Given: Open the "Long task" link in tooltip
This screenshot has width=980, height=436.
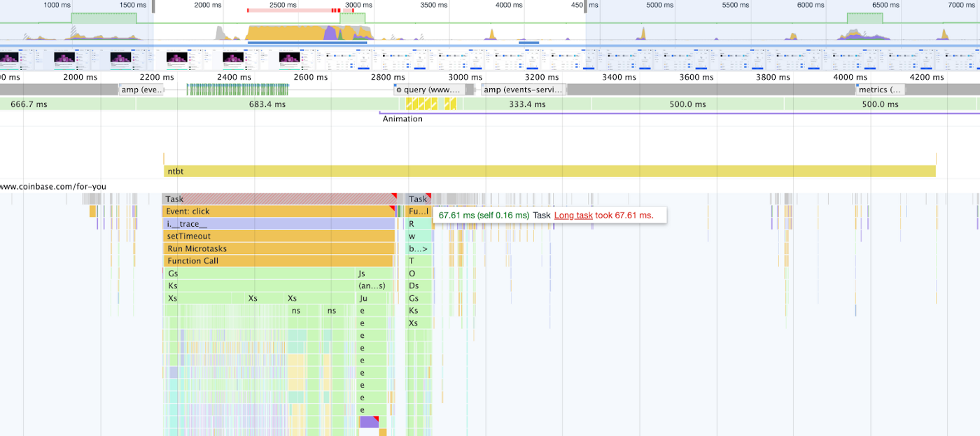Looking at the screenshot, I should pyautogui.click(x=573, y=216).
